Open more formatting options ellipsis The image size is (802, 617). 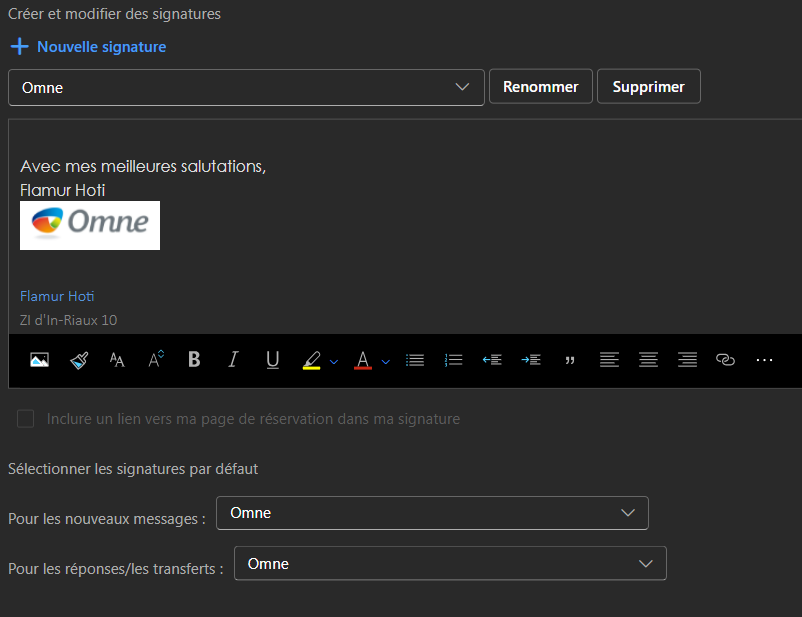pyautogui.click(x=765, y=360)
